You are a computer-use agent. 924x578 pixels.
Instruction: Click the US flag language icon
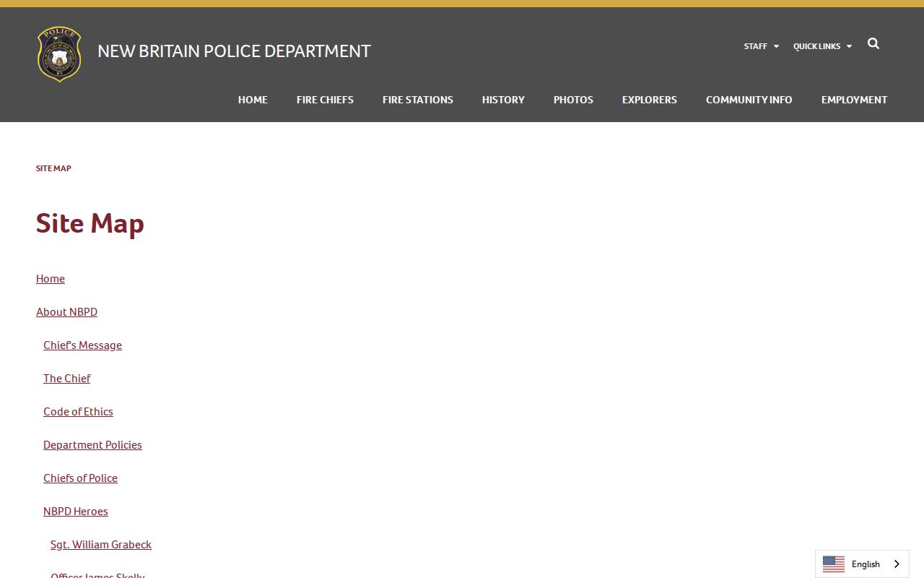click(834, 564)
